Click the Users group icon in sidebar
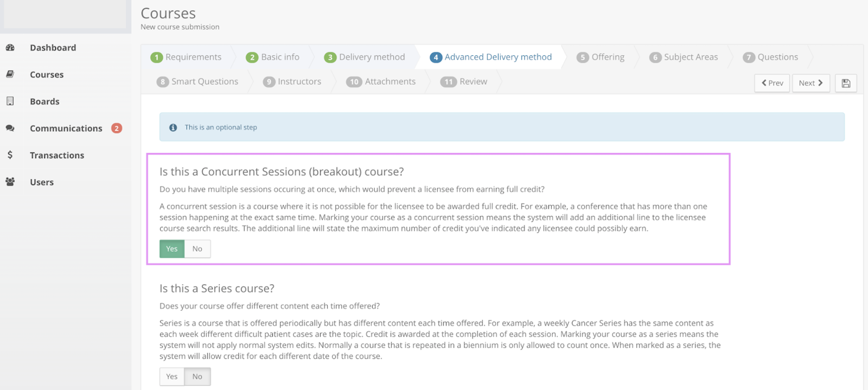 (10, 182)
